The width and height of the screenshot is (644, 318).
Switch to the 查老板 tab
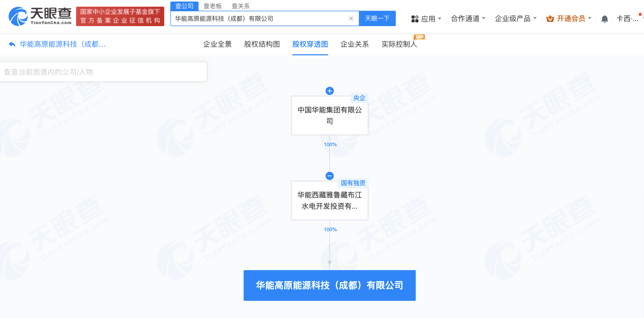click(213, 6)
